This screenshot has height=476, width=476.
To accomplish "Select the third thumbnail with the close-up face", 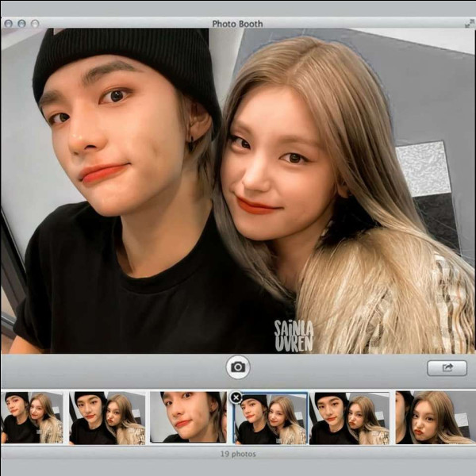I will coord(188,416).
